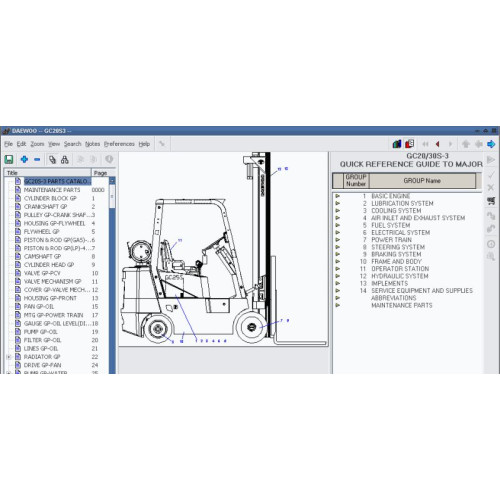Select CRANKSHAFT GP tree item
Image resolution: width=500 pixels, height=500 pixels.
45,206
